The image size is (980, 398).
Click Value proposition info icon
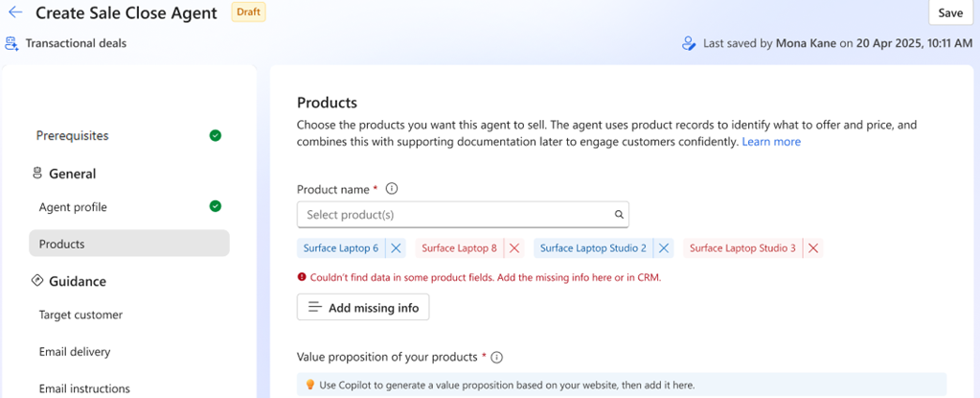click(x=496, y=358)
